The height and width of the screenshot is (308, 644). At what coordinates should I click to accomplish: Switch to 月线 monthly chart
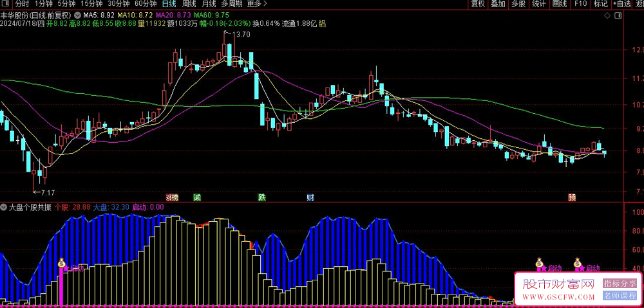pyautogui.click(x=209, y=4)
